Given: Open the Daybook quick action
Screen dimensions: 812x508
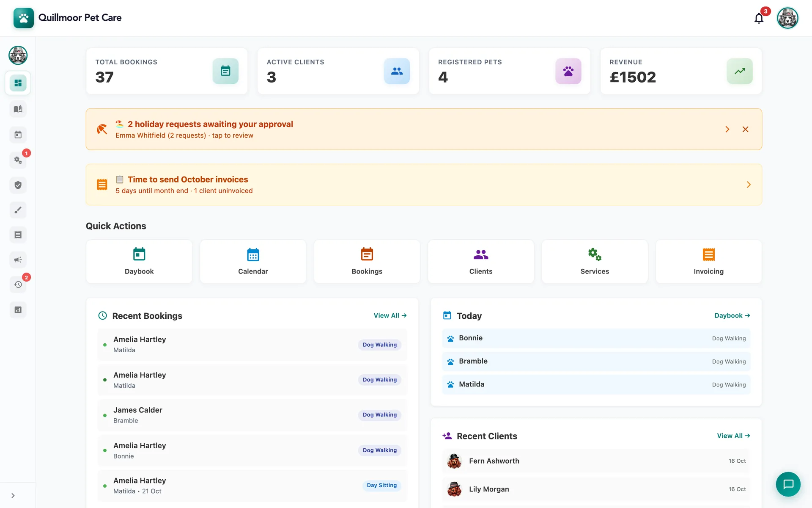Looking at the screenshot, I should tap(139, 262).
